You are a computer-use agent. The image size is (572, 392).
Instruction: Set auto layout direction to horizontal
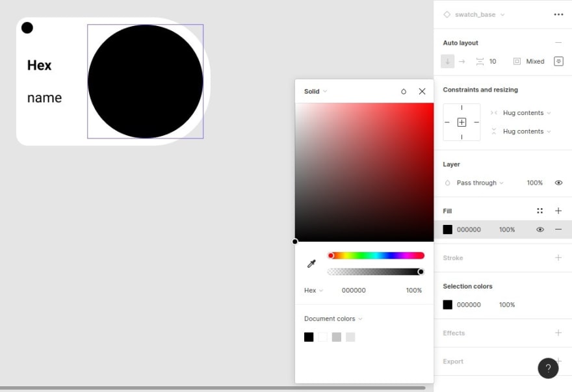pos(462,61)
